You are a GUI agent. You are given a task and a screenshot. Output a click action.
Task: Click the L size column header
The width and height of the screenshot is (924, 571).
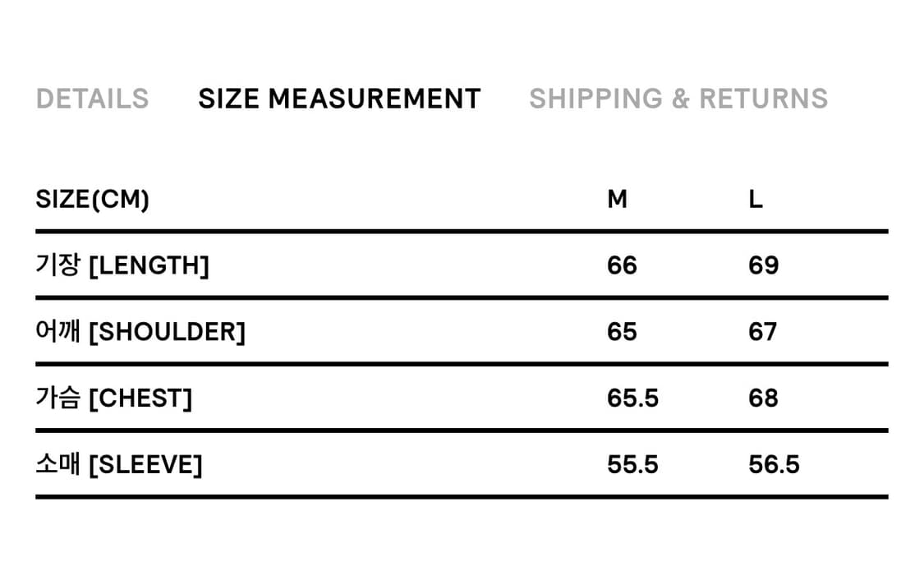[x=756, y=199]
